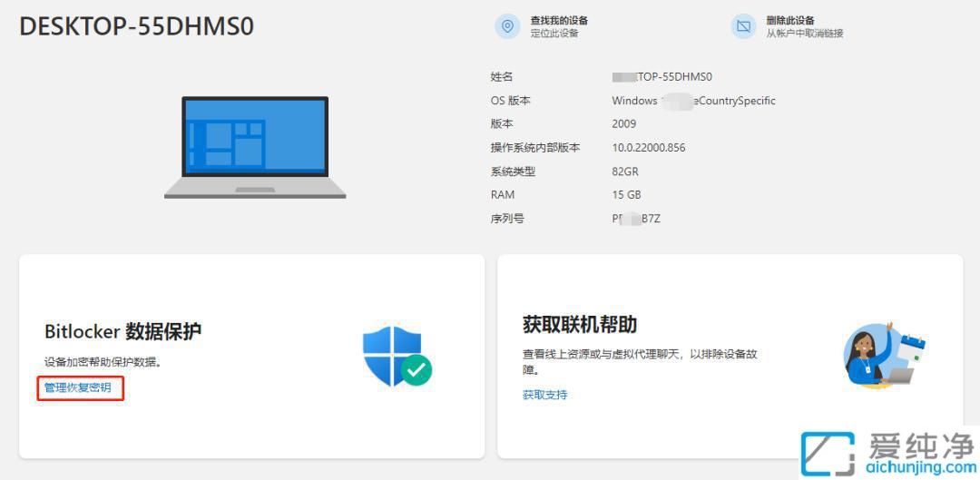Open 获取支持 link
The image size is (980, 480).
point(545,395)
